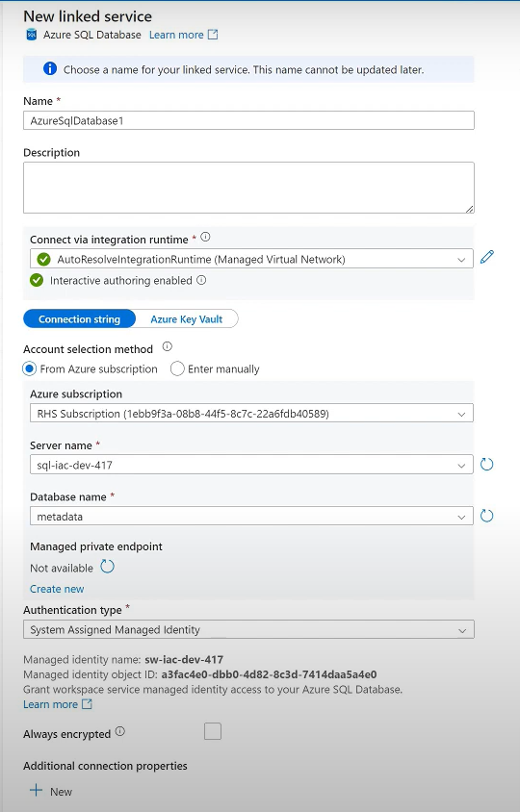The width and height of the screenshot is (520, 812).
Task: Show info for Connect via integration runtime
Action: coord(205,238)
